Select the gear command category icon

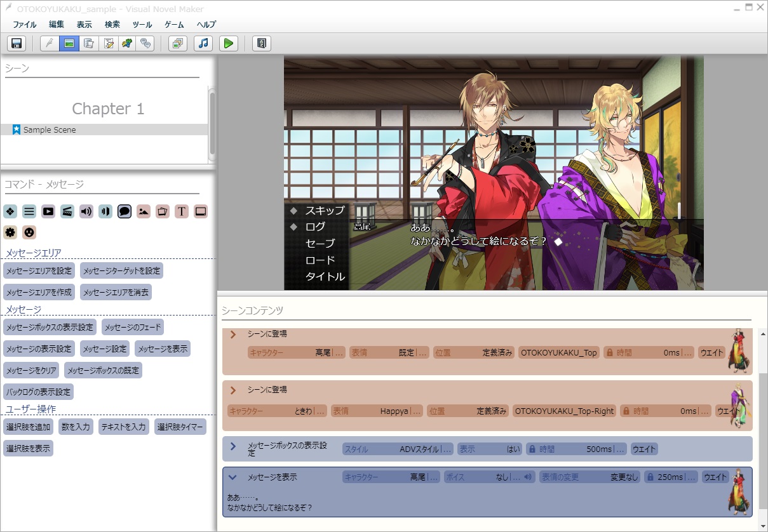point(10,232)
